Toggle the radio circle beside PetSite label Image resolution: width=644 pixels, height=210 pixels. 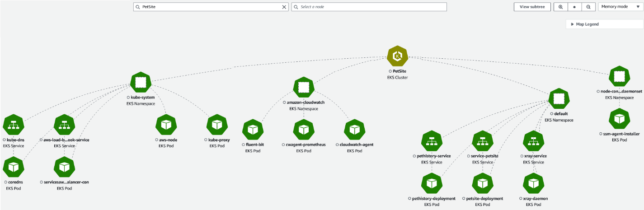tap(390, 71)
